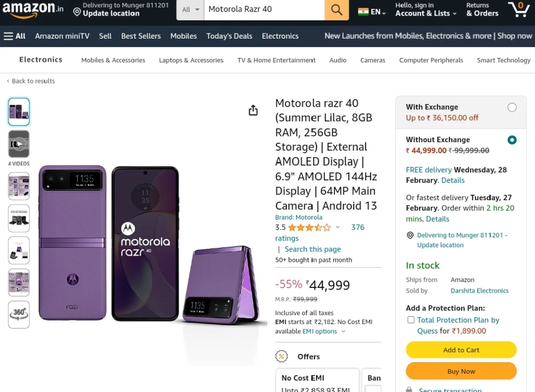Check the Total Protection Plan checkbox

[x=411, y=320]
